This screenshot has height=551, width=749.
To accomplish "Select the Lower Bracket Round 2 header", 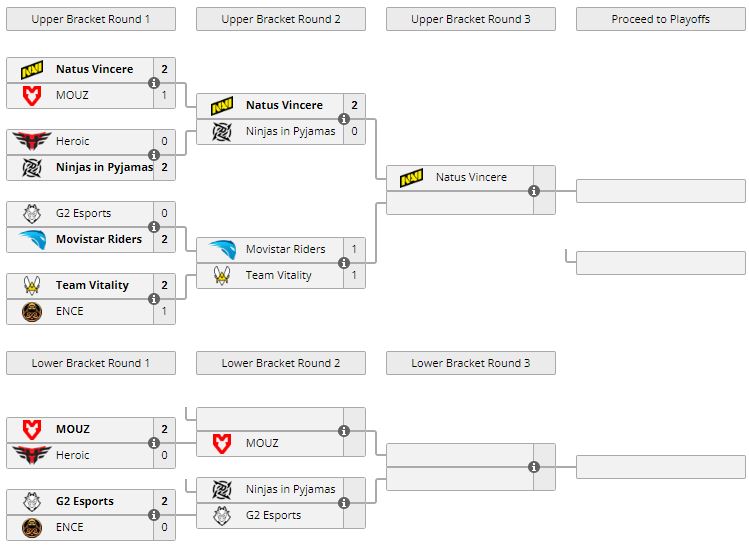I will 281,363.
